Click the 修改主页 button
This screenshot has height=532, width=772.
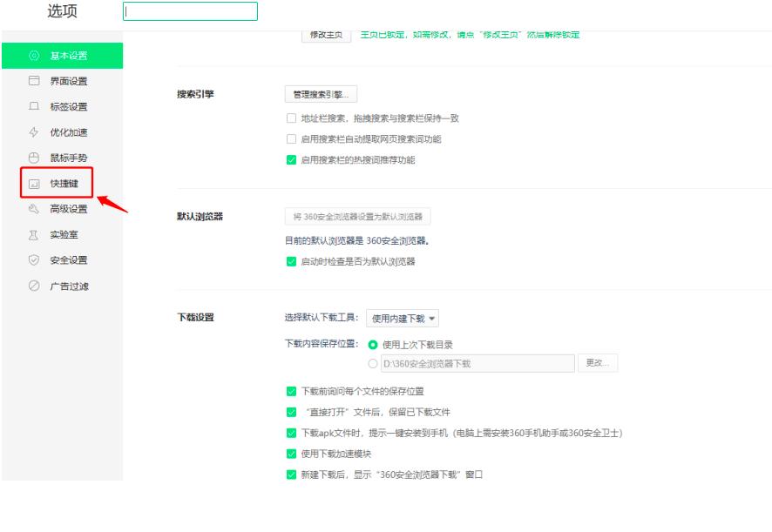326,35
